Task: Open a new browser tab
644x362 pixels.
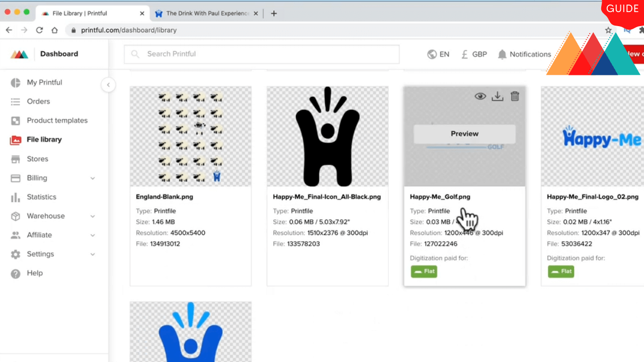Action: [x=274, y=14]
